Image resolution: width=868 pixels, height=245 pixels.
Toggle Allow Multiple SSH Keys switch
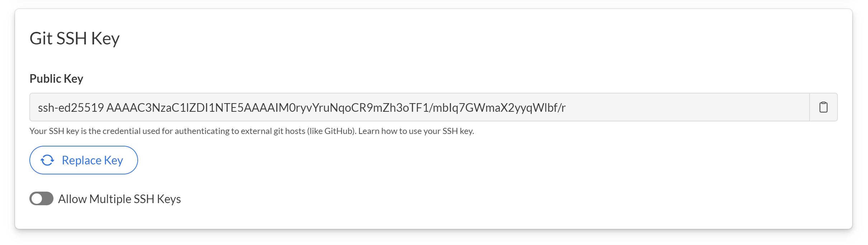(x=41, y=198)
